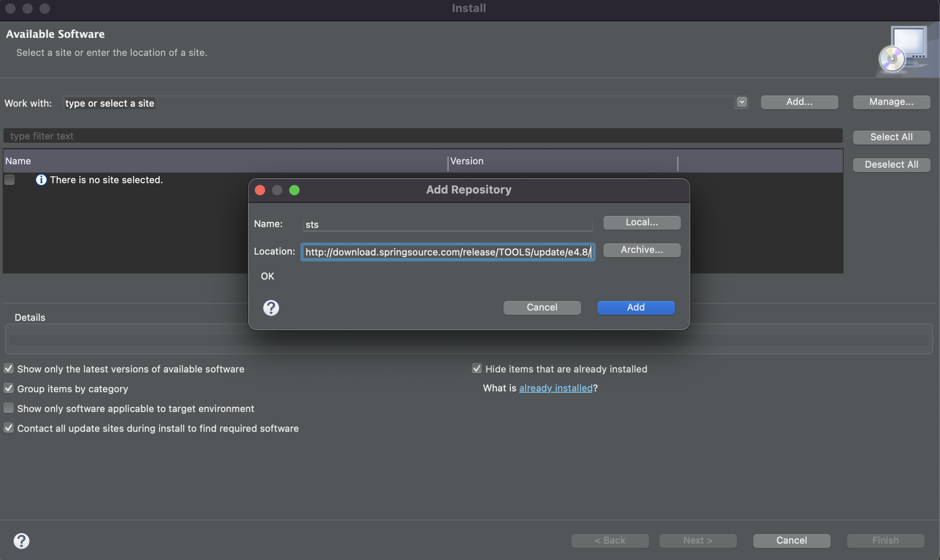Click green zoom button of Add Repository dialog
The width and height of the screenshot is (940, 560).
coord(294,190)
